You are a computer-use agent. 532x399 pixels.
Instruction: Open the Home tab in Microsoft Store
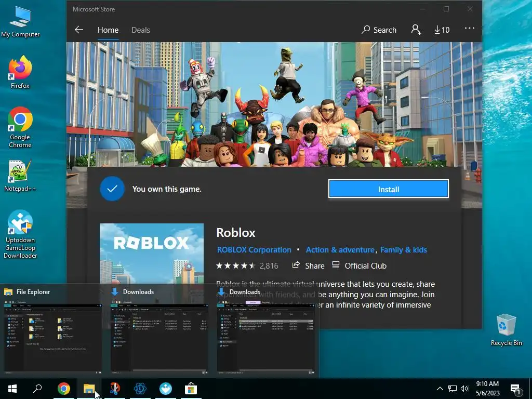pos(108,30)
